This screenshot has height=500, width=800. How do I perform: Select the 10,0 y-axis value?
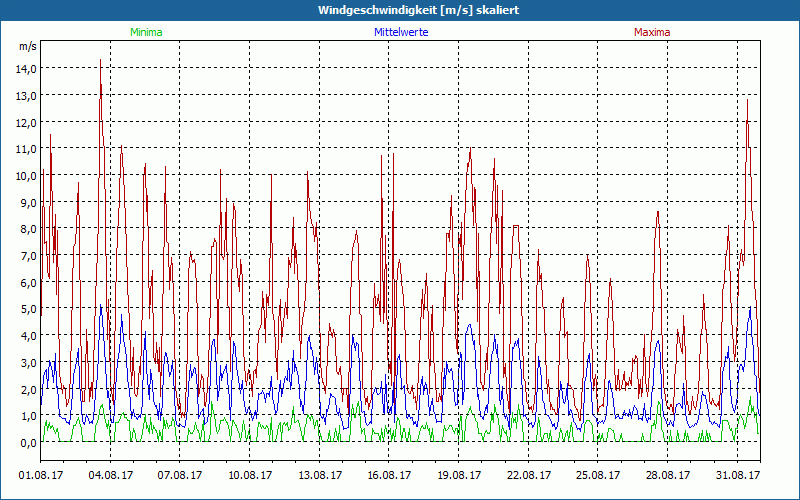[26, 176]
